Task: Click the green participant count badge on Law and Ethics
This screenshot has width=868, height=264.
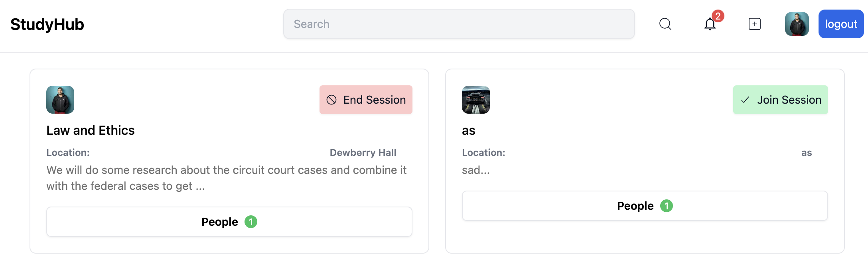Action: pyautogui.click(x=251, y=222)
